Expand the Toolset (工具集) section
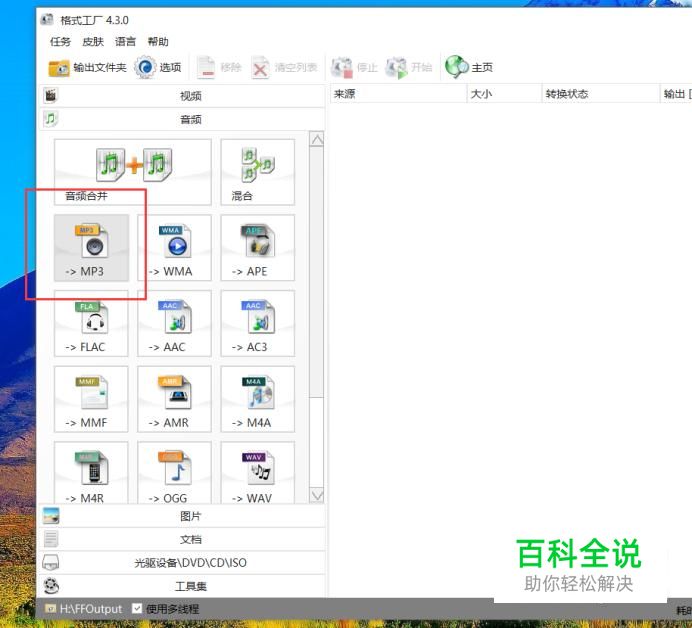 coord(182,586)
